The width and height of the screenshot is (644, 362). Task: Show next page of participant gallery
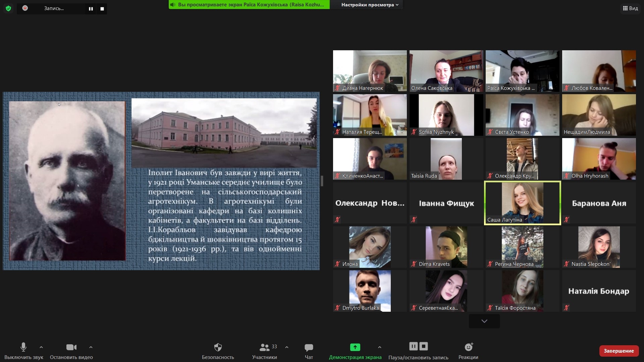(x=484, y=321)
